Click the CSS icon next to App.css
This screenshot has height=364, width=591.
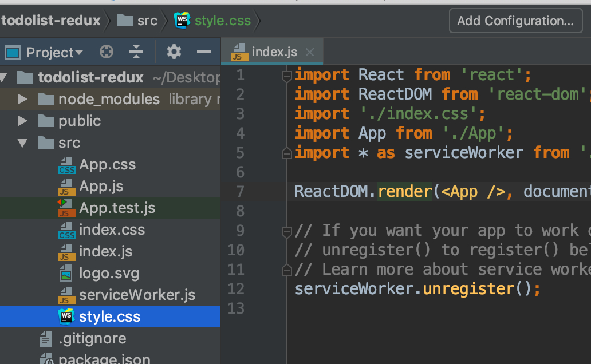66,165
